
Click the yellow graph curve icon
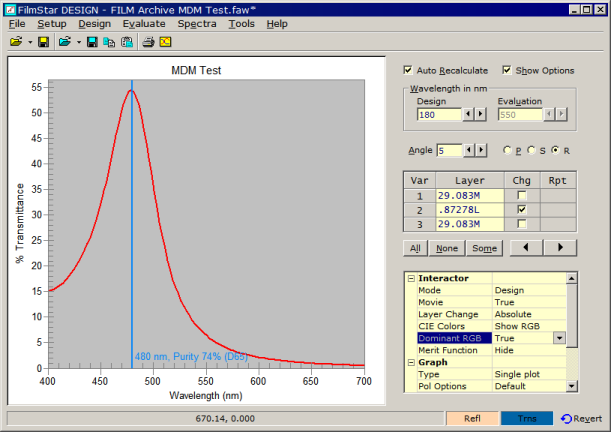[x=165, y=42]
